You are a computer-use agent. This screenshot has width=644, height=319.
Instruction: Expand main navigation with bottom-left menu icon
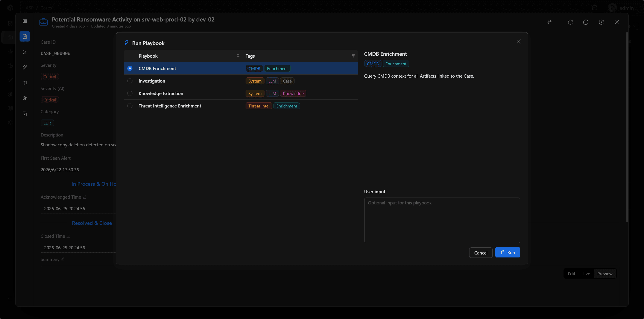point(10,298)
